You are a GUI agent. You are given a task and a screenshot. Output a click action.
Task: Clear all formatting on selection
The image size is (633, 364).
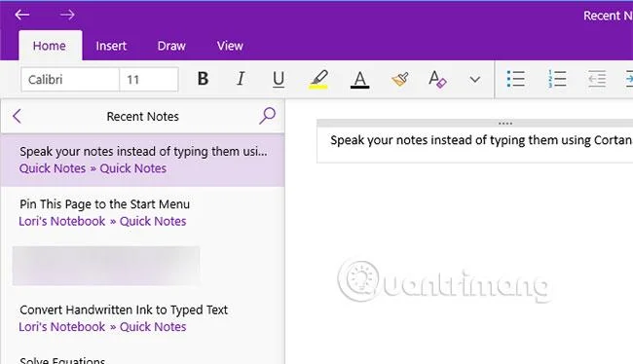437,79
